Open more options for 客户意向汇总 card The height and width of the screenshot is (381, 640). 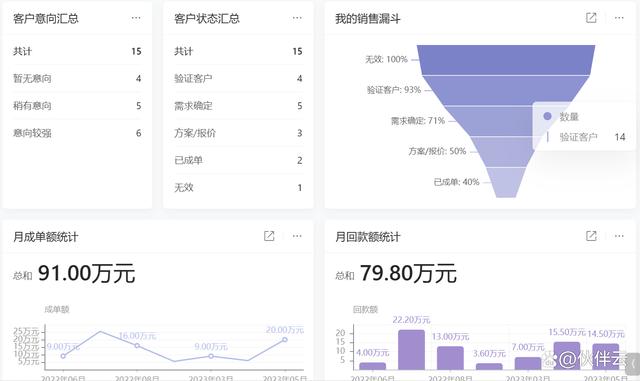click(136, 18)
